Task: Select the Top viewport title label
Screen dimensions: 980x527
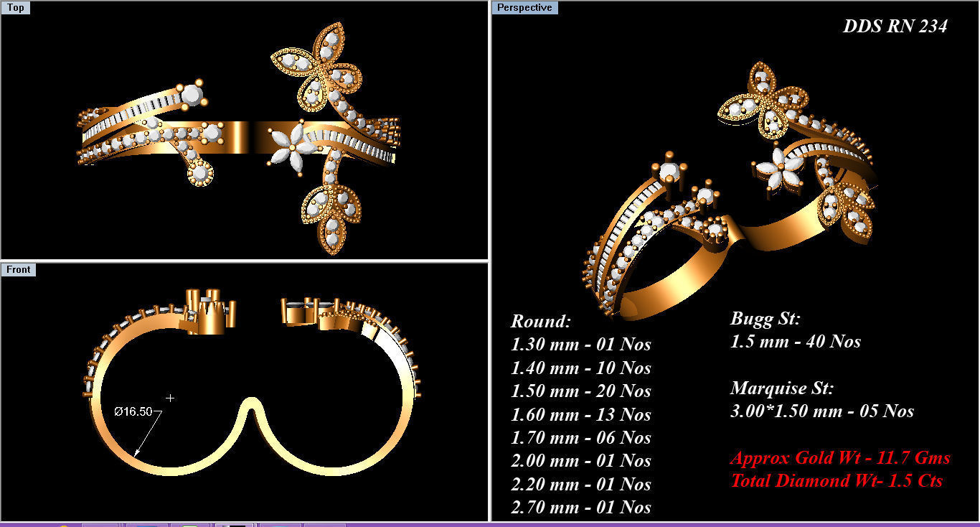Action: (x=15, y=8)
